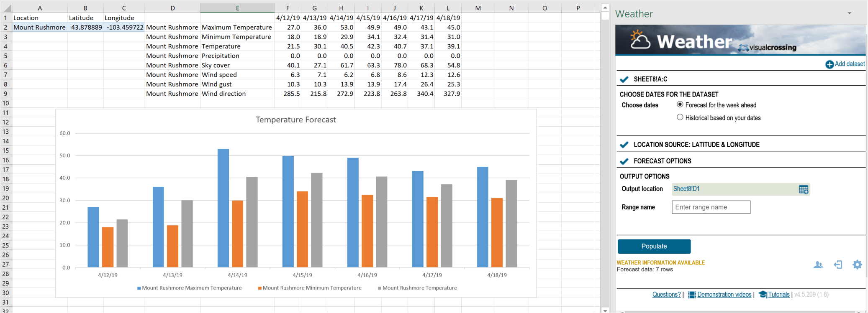Click the sun and cloud Weather logo
Screen dimensions: 868x313
tap(640, 40)
